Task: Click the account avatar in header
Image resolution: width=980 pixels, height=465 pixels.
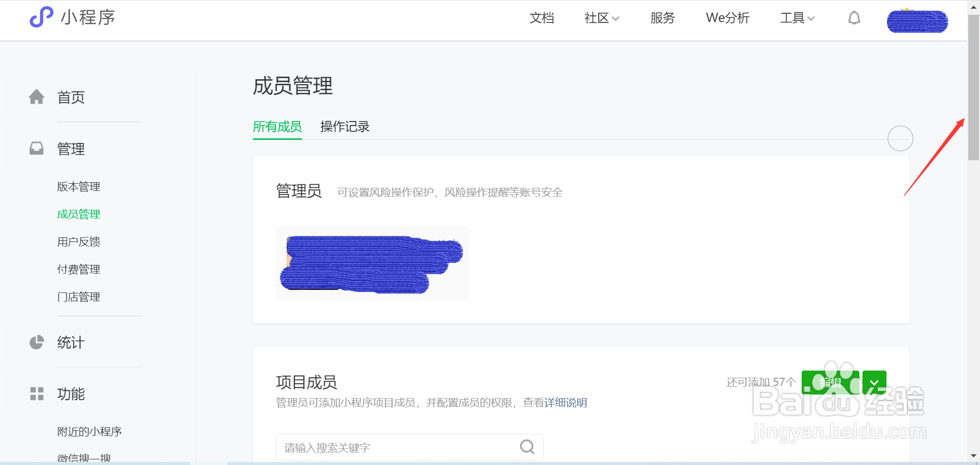Action: click(x=917, y=21)
